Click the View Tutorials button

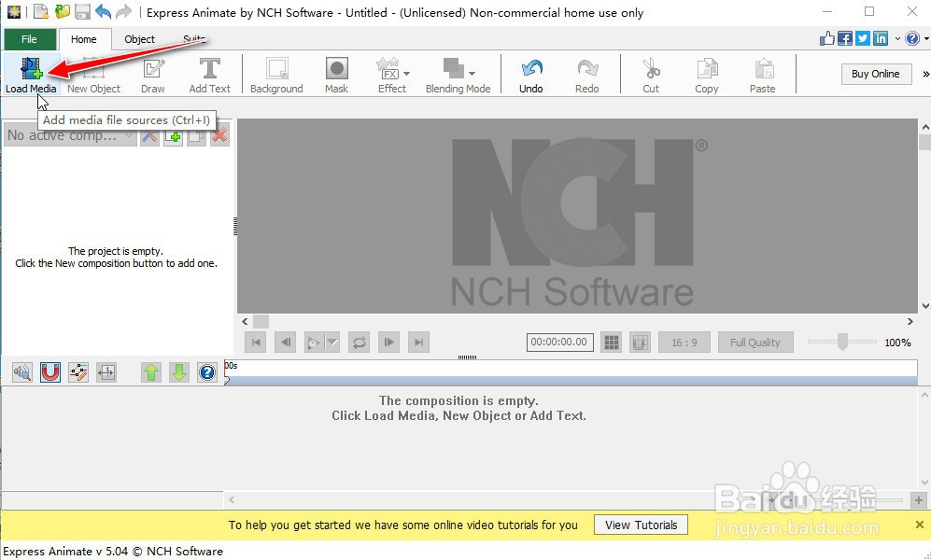(x=642, y=525)
